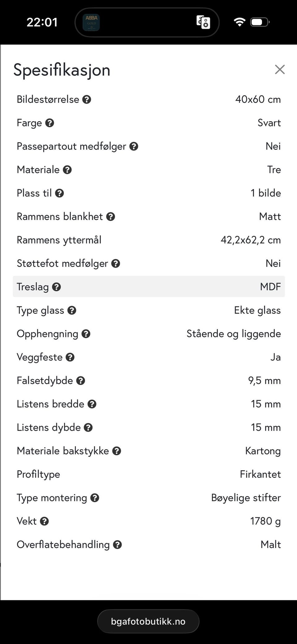This screenshot has height=644, width=297.
Task: Tap help icon next to Bildestørrelse
Action: (87, 100)
